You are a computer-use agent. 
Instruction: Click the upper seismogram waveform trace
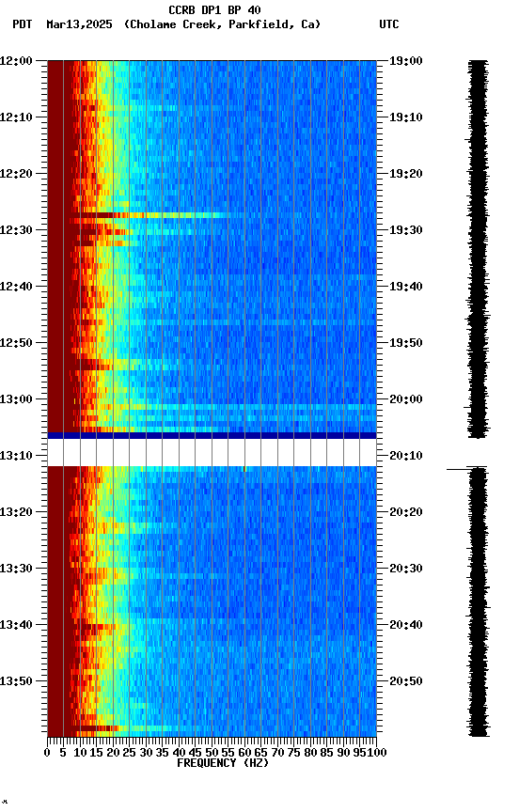[x=478, y=249]
